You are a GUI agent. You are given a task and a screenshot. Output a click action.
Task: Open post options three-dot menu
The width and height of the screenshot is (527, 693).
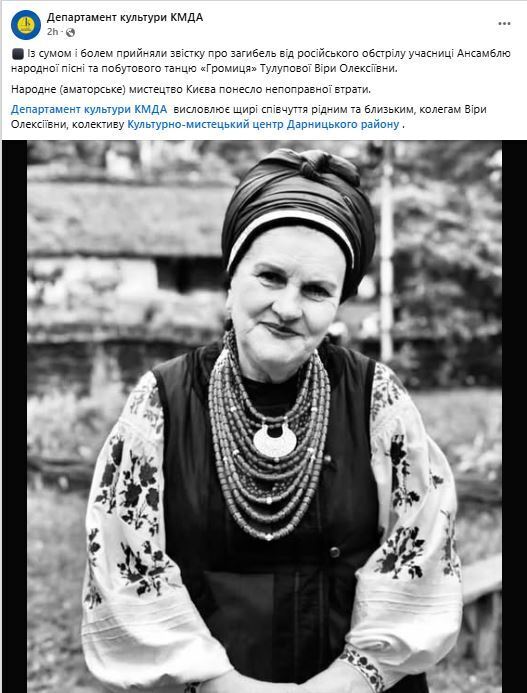(x=504, y=24)
